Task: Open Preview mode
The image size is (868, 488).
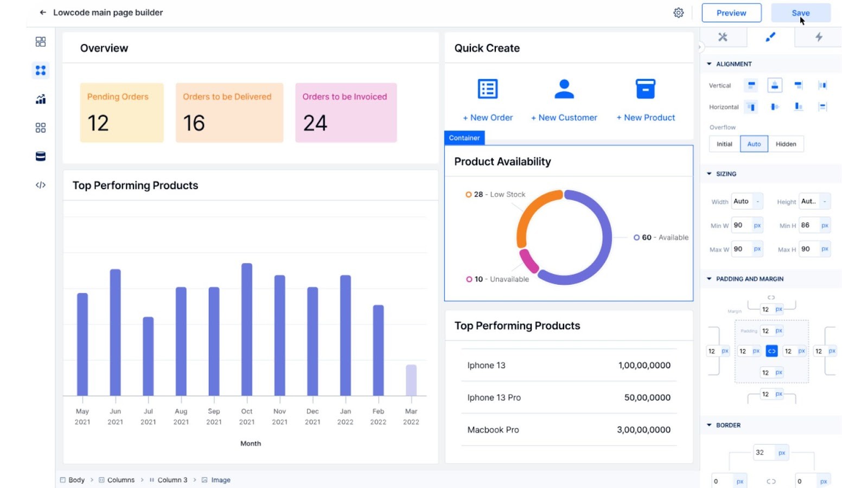Action: [731, 12]
